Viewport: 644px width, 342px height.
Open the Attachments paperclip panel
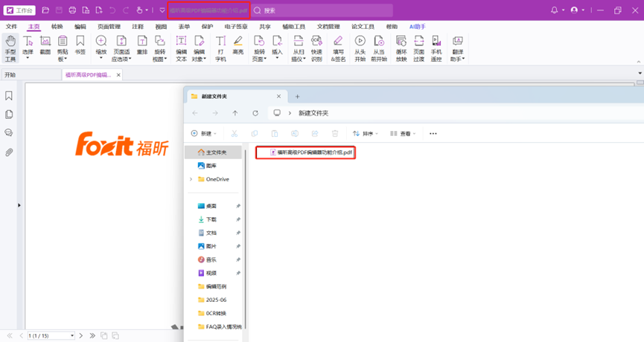click(9, 152)
